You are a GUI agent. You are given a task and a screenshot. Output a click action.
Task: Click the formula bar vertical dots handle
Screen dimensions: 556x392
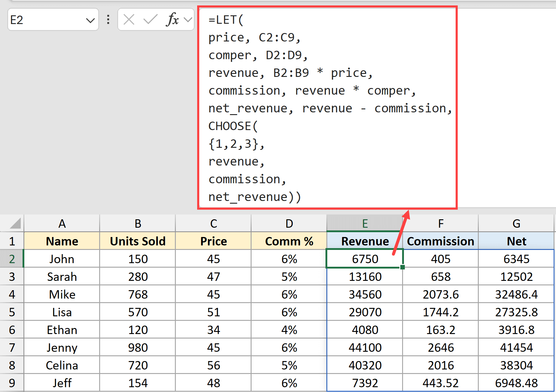[x=108, y=20]
